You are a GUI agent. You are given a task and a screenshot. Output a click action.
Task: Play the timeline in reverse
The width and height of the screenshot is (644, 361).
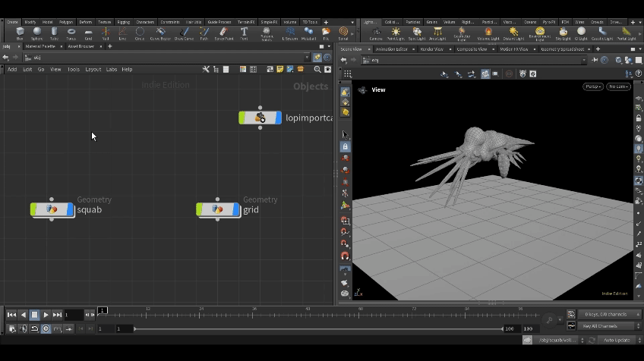pos(24,315)
